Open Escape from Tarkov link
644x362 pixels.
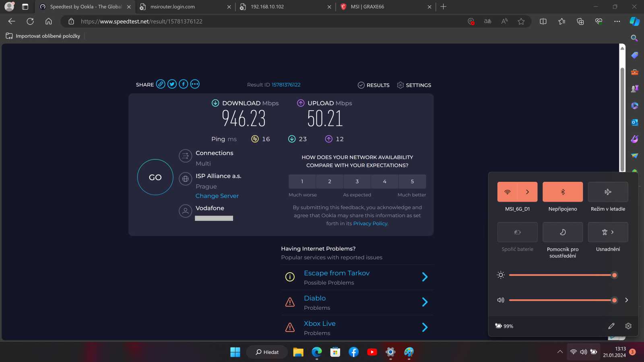[336, 273]
